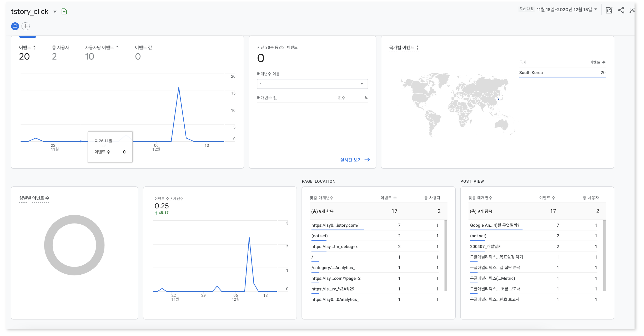
Task: Open the 매개변수 이름 combo box
Action: tap(312, 84)
